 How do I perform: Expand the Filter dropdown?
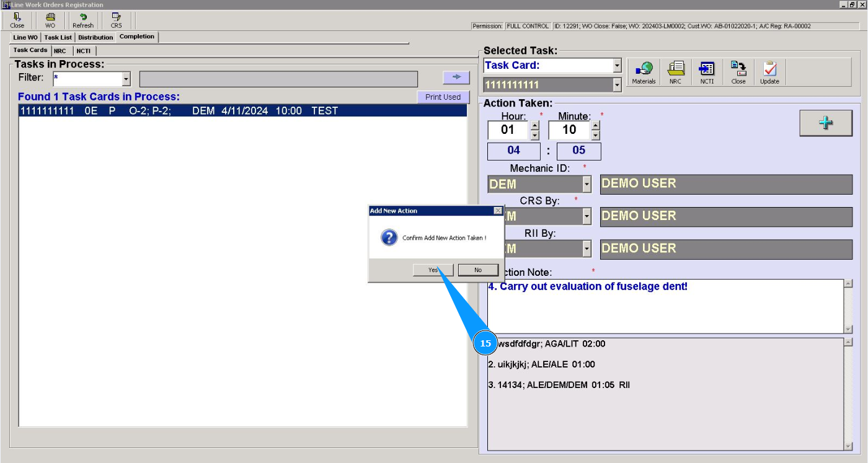[126, 79]
